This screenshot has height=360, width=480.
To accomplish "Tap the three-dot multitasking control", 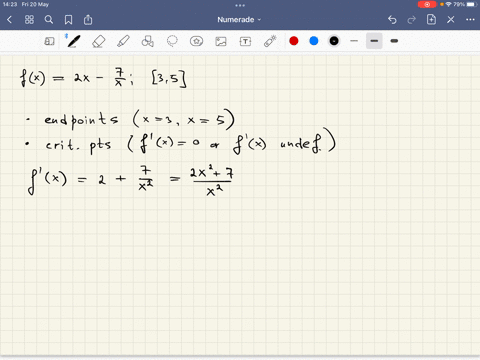I will tap(240, 5).
